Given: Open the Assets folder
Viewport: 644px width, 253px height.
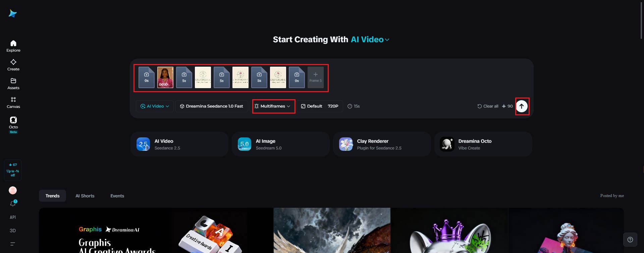Looking at the screenshot, I should pyautogui.click(x=13, y=84).
